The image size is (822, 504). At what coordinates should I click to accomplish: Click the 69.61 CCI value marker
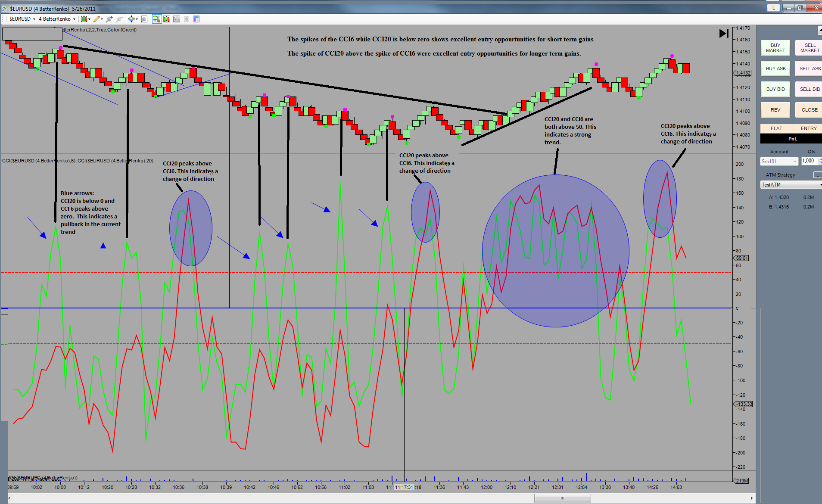[x=741, y=258]
